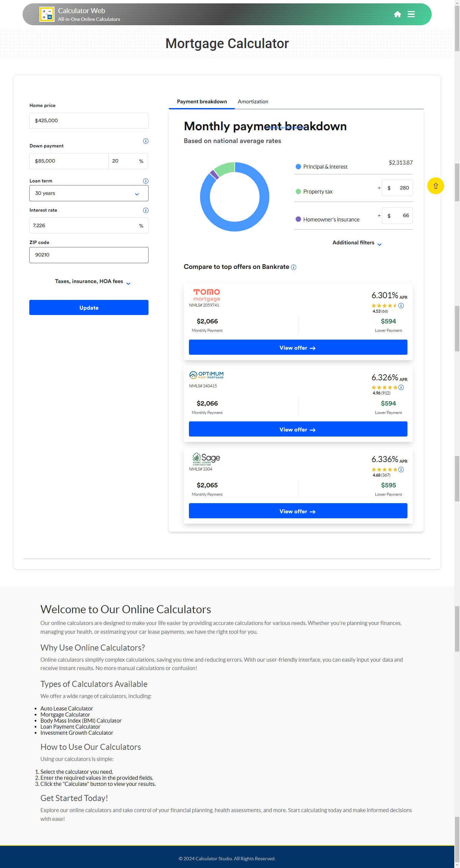Click the Update button
460x868 pixels.
click(x=89, y=307)
